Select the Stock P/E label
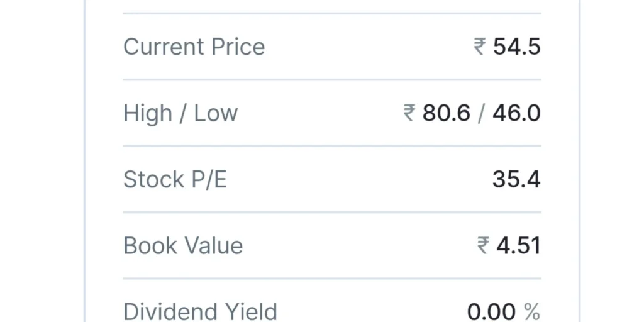The width and height of the screenshot is (644, 322). pos(175,180)
